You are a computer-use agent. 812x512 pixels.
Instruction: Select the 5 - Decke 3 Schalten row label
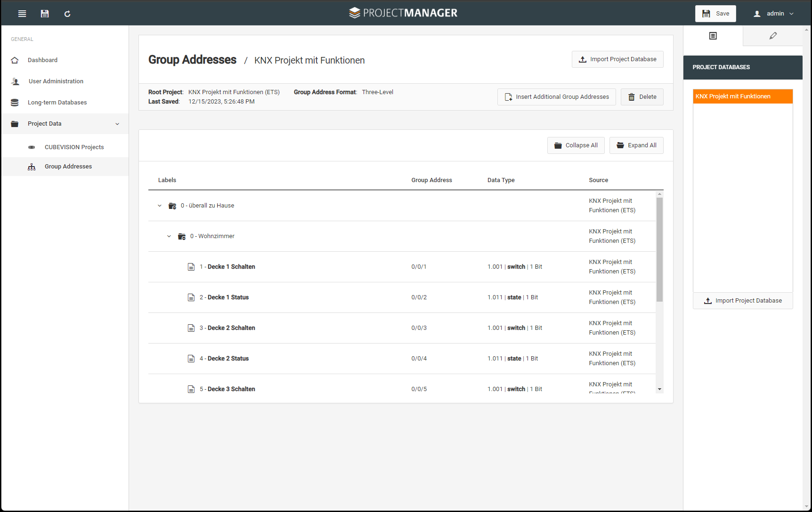point(227,389)
